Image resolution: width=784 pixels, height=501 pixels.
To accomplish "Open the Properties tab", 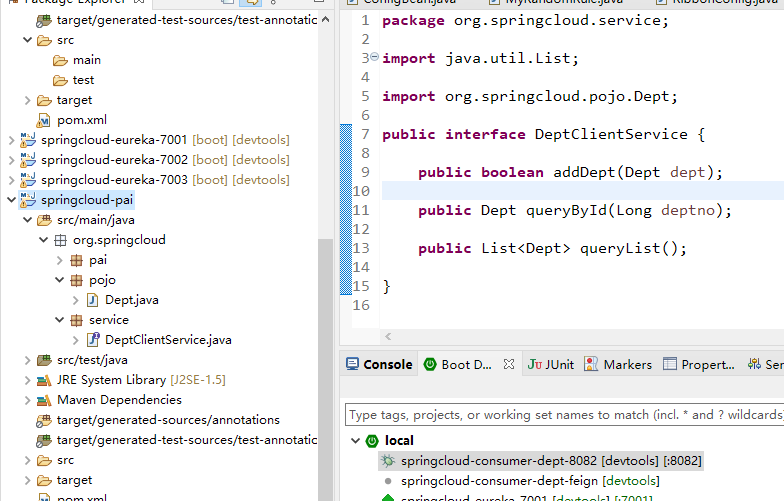I will tap(699, 364).
